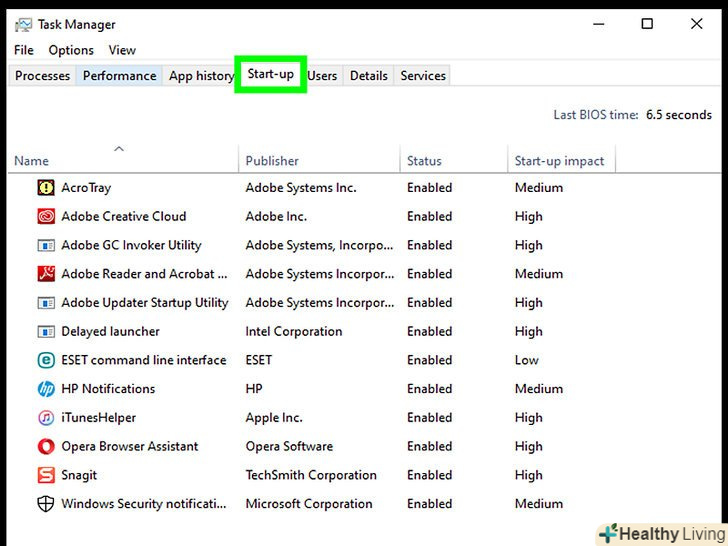
Task: Click the Opera Browser Assistant icon
Action: click(46, 447)
